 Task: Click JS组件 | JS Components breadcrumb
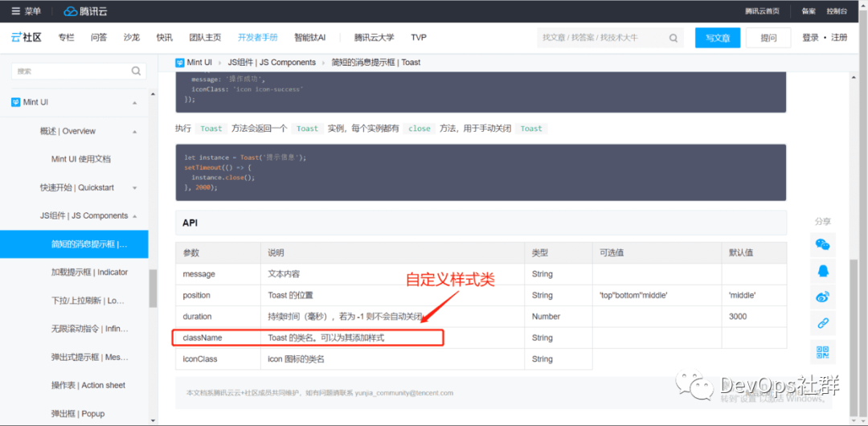(x=272, y=63)
